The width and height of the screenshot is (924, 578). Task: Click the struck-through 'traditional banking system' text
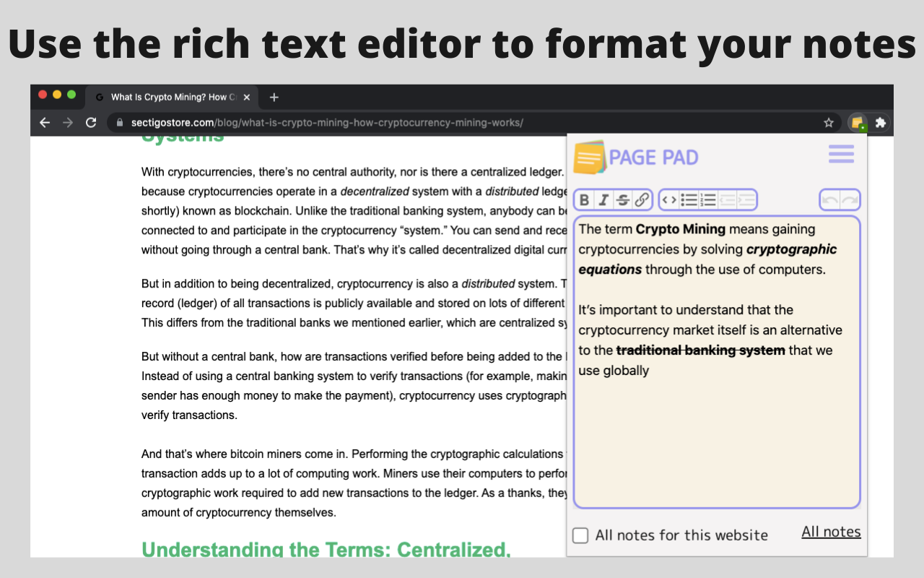700,350
